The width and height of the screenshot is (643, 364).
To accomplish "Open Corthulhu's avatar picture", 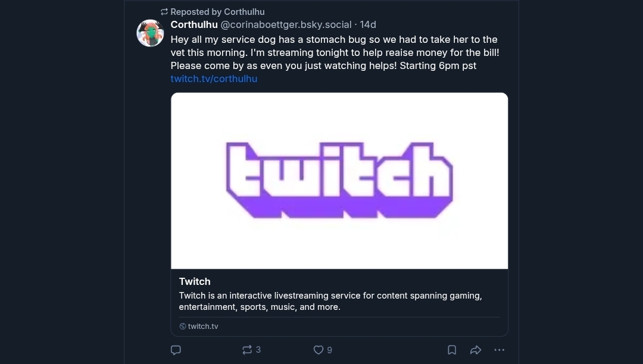I will pyautogui.click(x=150, y=33).
